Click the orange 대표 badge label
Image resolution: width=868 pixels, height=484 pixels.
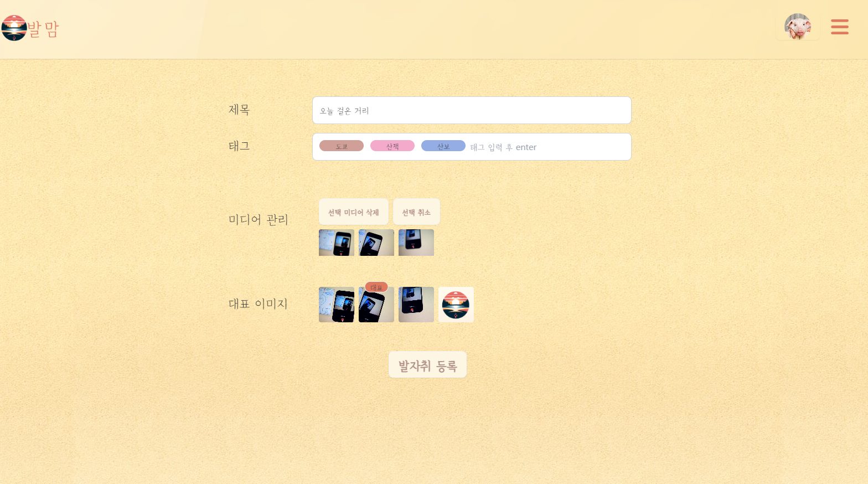[376, 287]
